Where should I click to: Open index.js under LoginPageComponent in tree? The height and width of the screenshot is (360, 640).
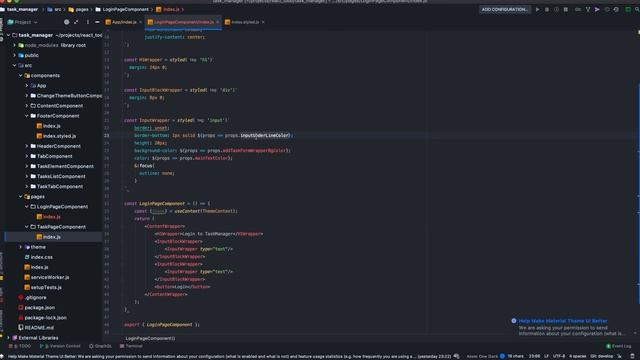point(51,217)
